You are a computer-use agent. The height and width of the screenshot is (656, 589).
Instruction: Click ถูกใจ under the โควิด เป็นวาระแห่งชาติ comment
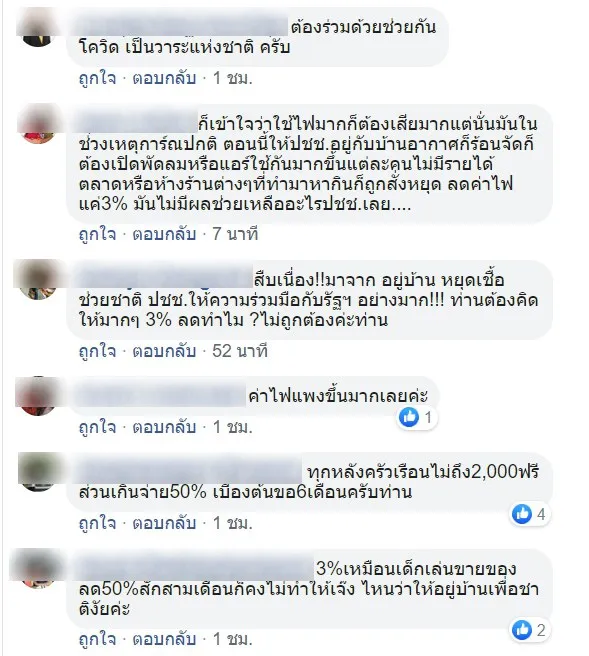pos(97,78)
